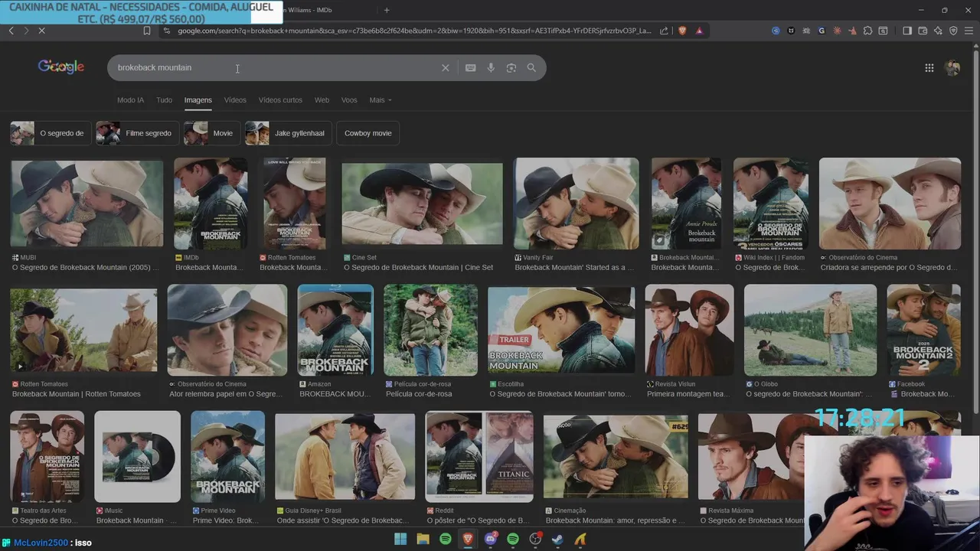Switch to the Web tab
The image size is (980, 551).
tap(322, 100)
